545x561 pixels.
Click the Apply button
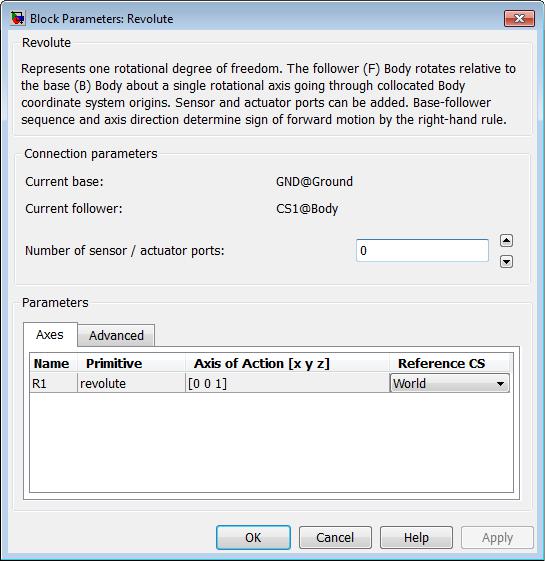[x=497, y=537]
